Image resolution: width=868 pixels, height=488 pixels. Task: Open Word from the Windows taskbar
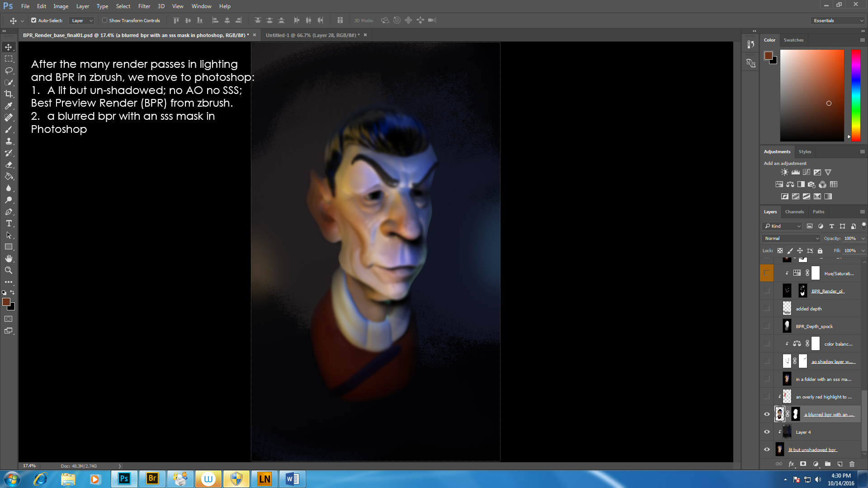point(292,479)
